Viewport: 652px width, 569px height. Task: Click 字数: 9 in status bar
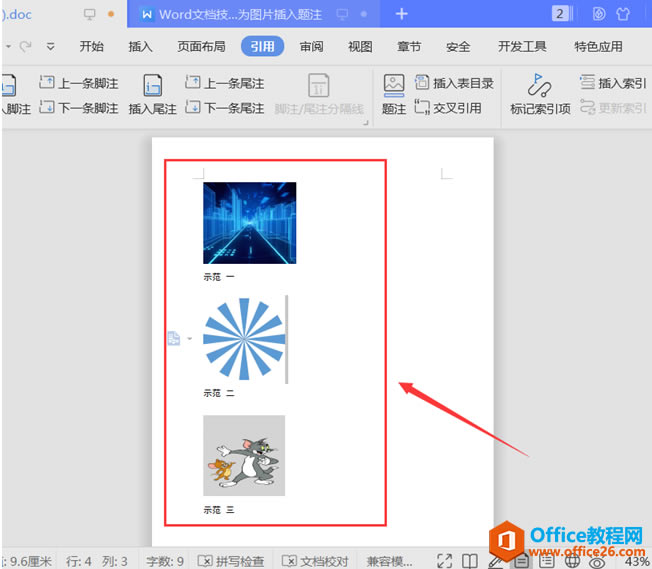click(165, 561)
